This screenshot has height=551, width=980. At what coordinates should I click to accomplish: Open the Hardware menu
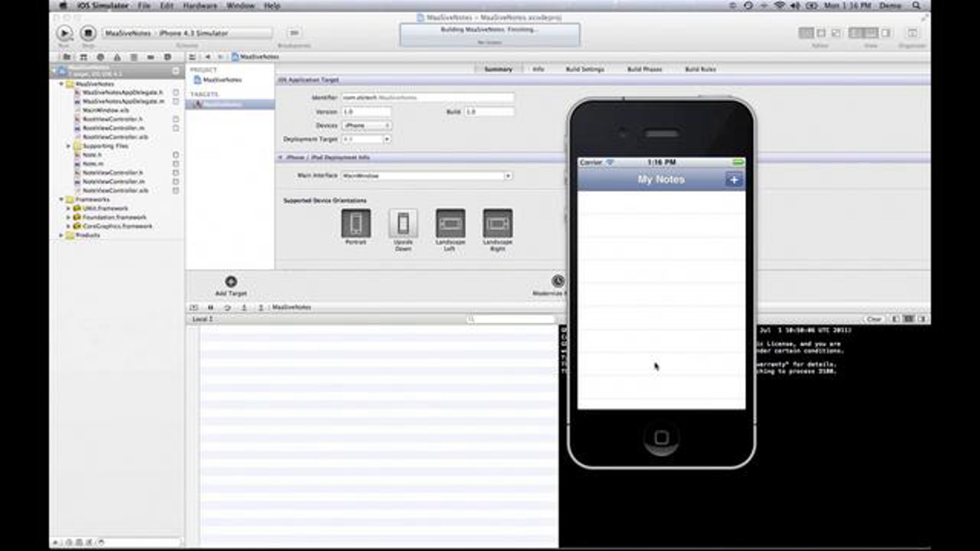tap(200, 6)
